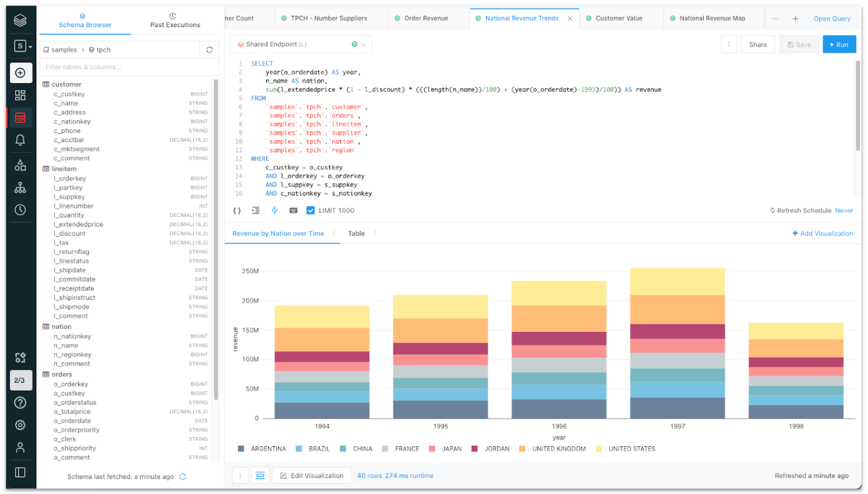Collapse sidebar with the panel icon

click(21, 472)
